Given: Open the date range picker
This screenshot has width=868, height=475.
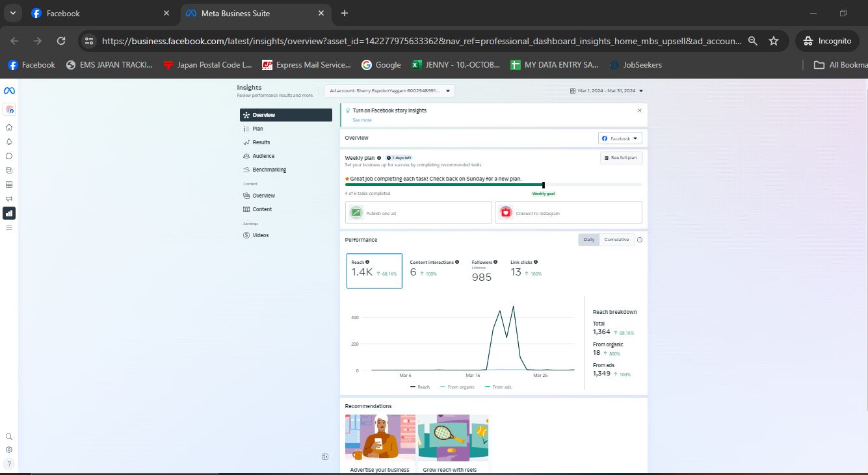Looking at the screenshot, I should coord(607,91).
